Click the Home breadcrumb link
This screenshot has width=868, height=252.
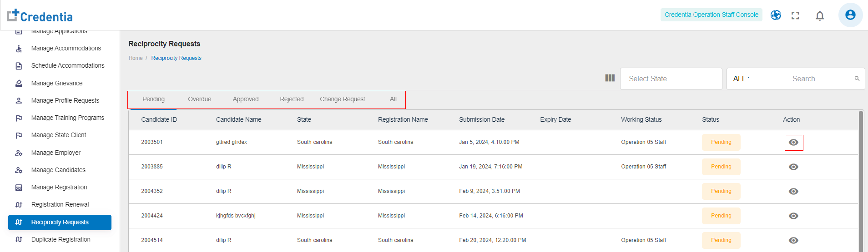click(135, 58)
